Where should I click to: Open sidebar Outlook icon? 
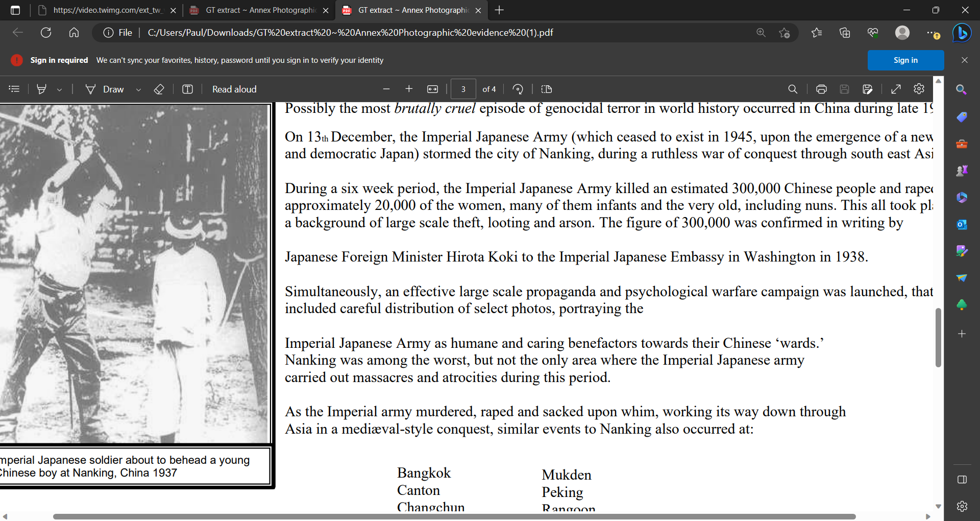962,224
